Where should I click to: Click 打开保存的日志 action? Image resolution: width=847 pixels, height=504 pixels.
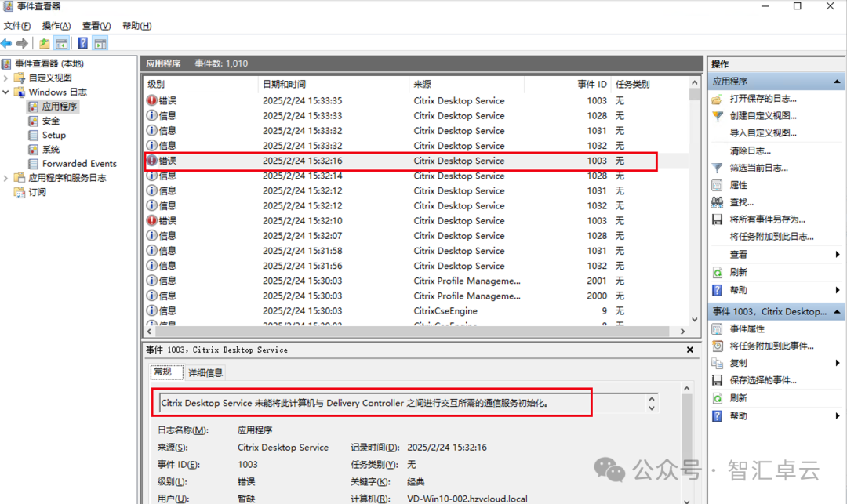pos(763,99)
